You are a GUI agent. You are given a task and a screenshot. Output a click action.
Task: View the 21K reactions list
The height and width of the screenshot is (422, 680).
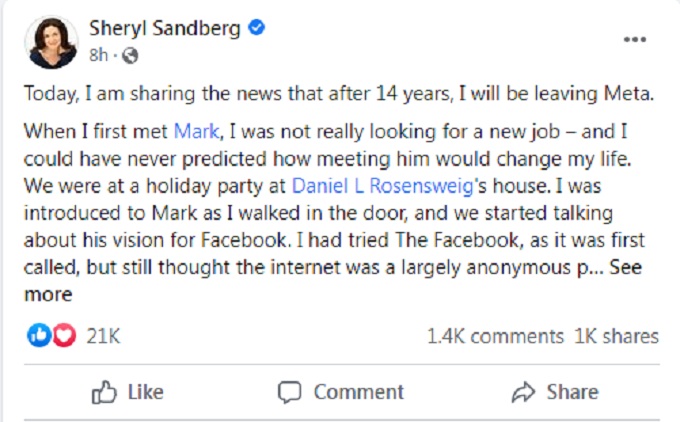click(103, 336)
